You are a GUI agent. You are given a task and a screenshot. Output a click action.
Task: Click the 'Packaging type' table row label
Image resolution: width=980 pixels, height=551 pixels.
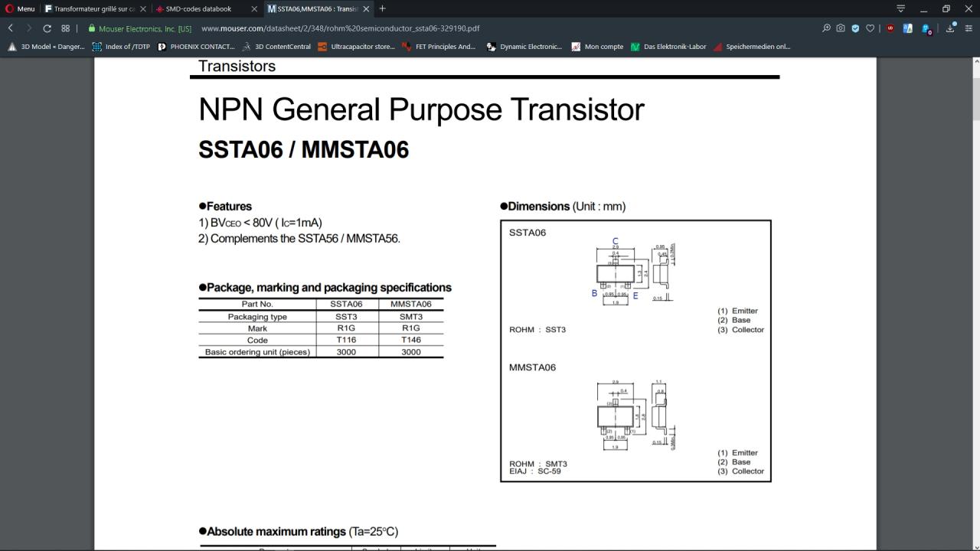[257, 316]
